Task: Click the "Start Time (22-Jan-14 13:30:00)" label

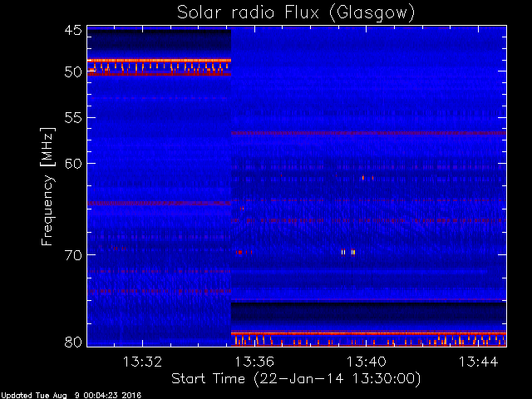Action: click(296, 379)
